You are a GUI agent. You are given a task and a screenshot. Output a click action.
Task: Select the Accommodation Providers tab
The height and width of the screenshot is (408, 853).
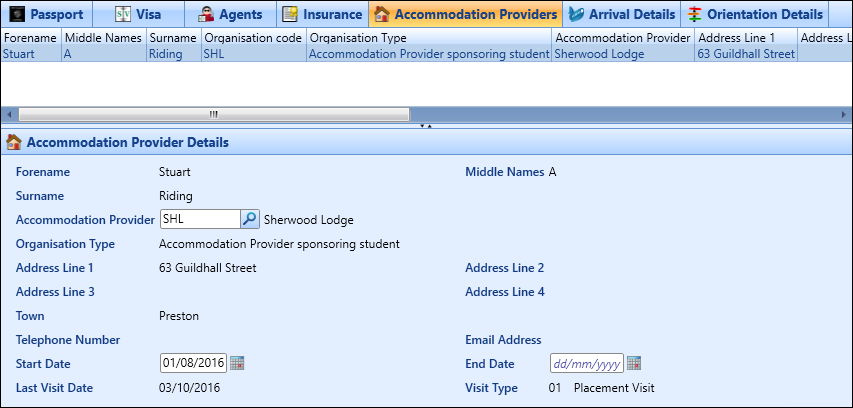click(466, 14)
